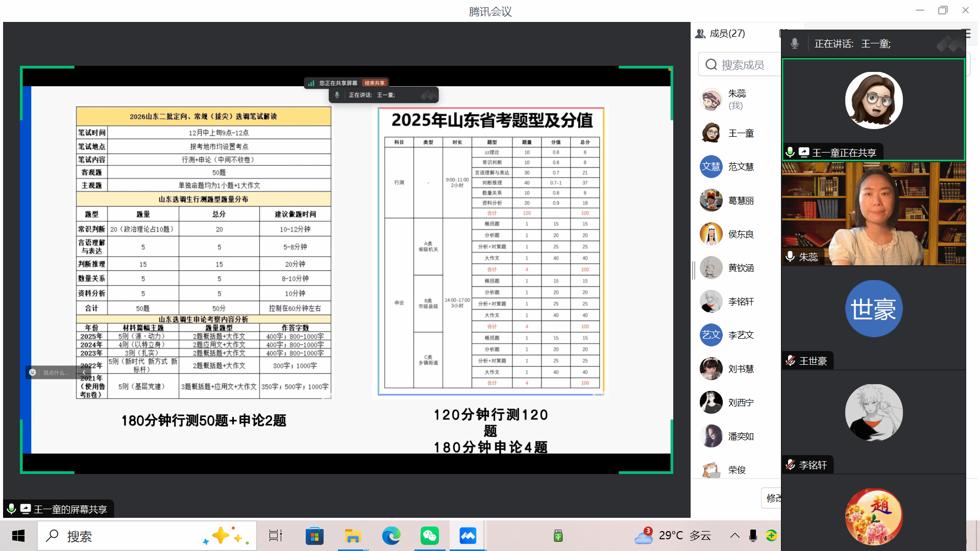Click muted mic on 王世豪 tile
The width and height of the screenshot is (980, 551).
[791, 361]
